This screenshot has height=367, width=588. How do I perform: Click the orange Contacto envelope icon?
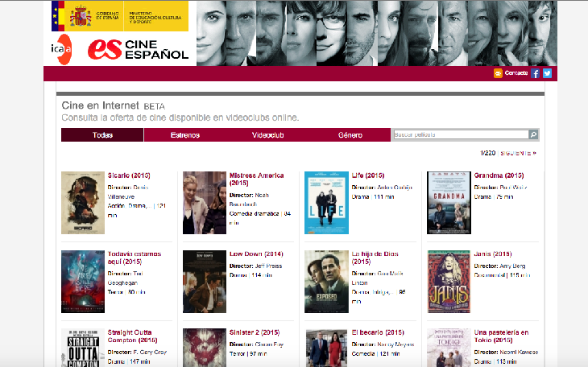click(x=498, y=73)
